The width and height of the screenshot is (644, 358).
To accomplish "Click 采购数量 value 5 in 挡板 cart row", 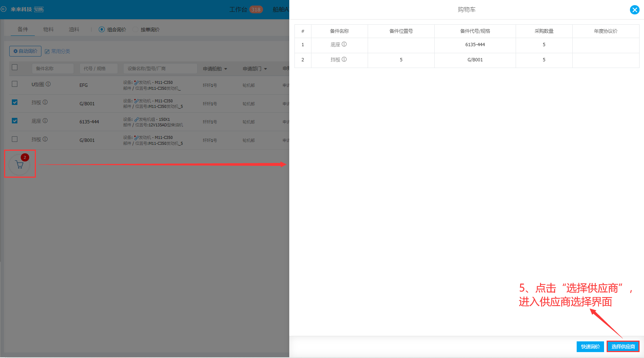I will pos(544,60).
